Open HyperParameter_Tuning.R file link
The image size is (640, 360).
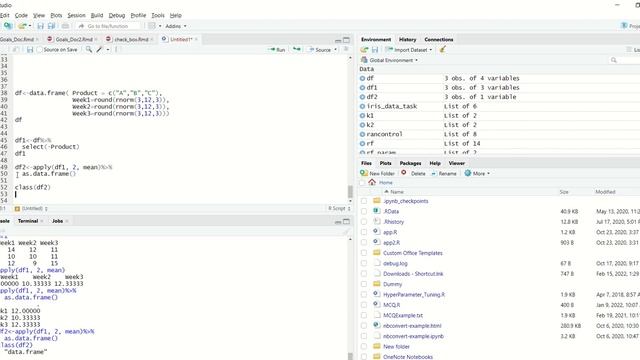tap(414, 295)
